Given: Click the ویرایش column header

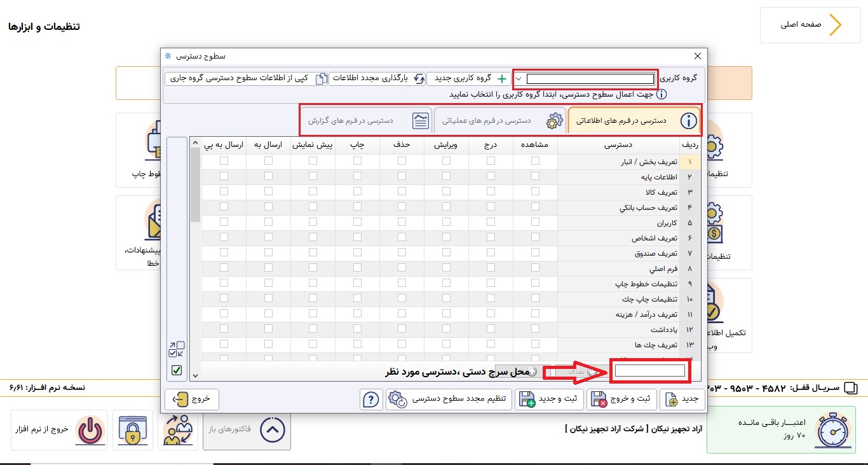Looking at the screenshot, I should click(446, 145).
